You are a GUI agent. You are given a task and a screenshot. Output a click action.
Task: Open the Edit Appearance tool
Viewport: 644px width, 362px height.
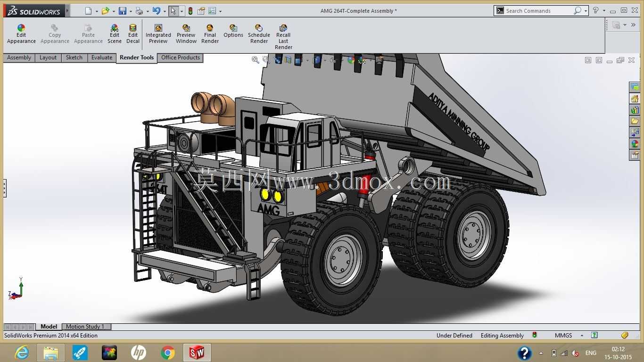[x=21, y=34]
